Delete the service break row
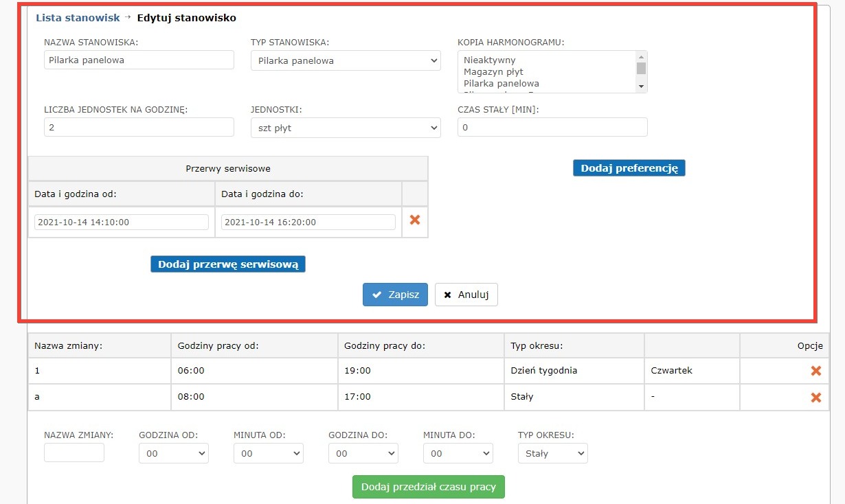This screenshot has width=845, height=504. (x=415, y=220)
